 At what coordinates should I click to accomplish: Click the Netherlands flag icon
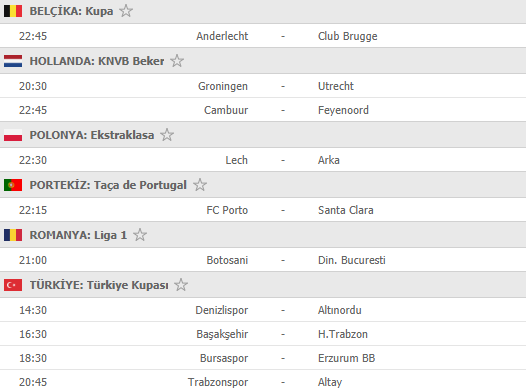pos(13,61)
